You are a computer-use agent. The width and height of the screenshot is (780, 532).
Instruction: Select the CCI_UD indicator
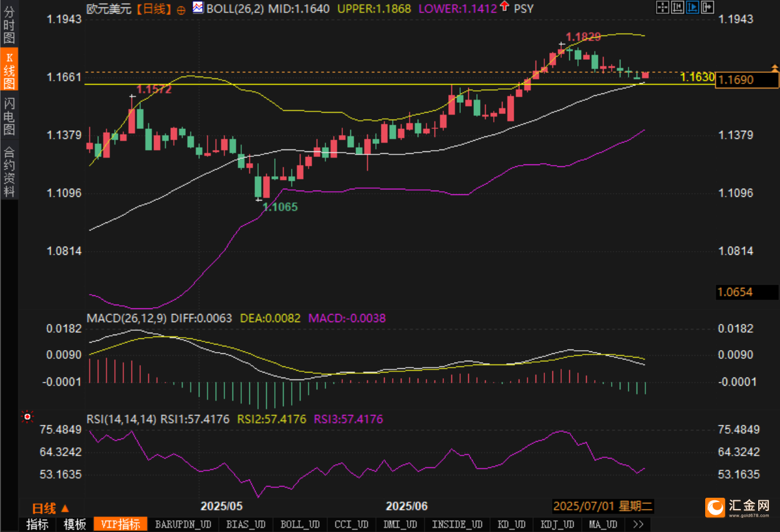(352, 525)
